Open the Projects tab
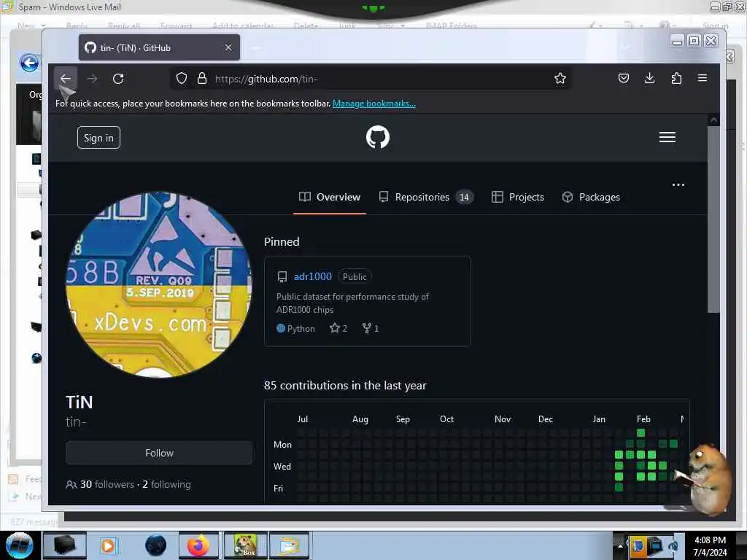Screen dimensions: 747x560 click(518, 197)
